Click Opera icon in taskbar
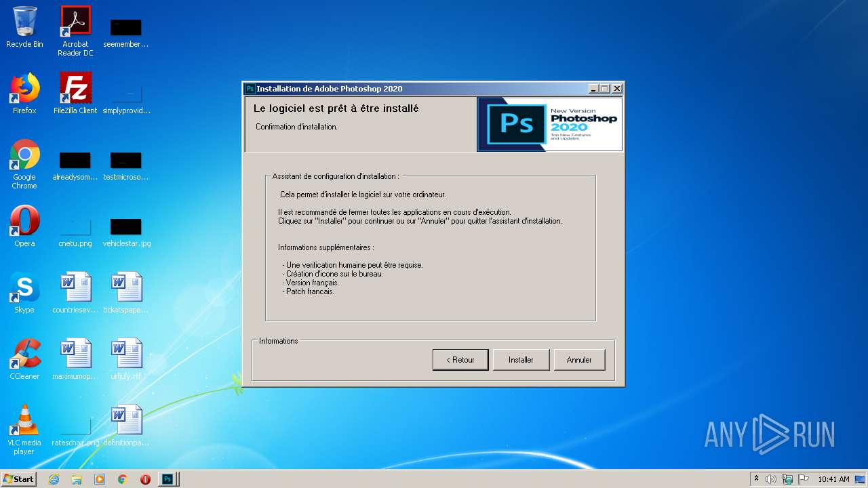 click(x=145, y=479)
